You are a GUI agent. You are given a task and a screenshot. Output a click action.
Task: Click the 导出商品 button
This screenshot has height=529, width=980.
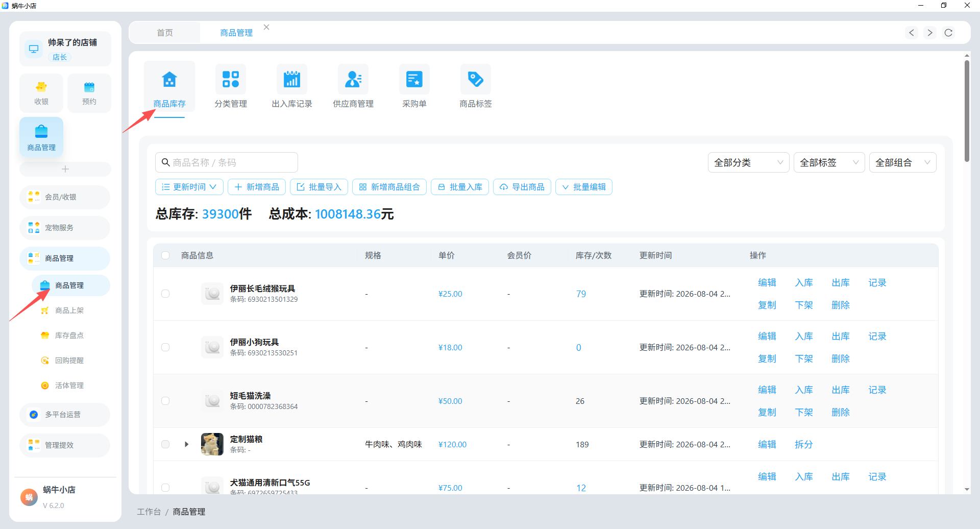pos(522,187)
